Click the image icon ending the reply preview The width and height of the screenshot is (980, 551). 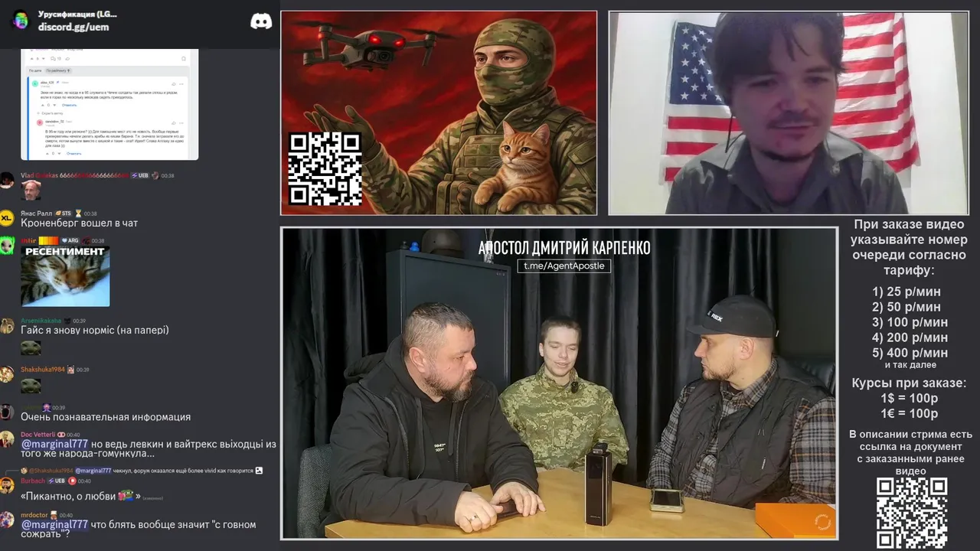259,471
